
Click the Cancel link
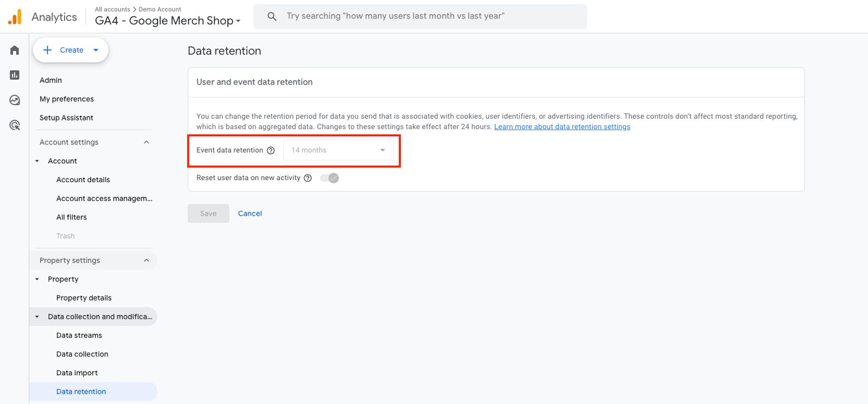coord(250,214)
